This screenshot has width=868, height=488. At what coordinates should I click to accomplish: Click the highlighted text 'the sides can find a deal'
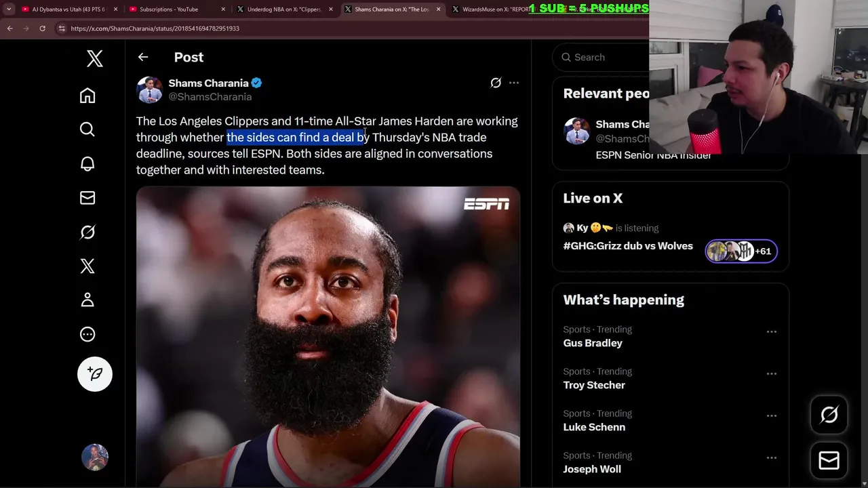click(x=290, y=138)
